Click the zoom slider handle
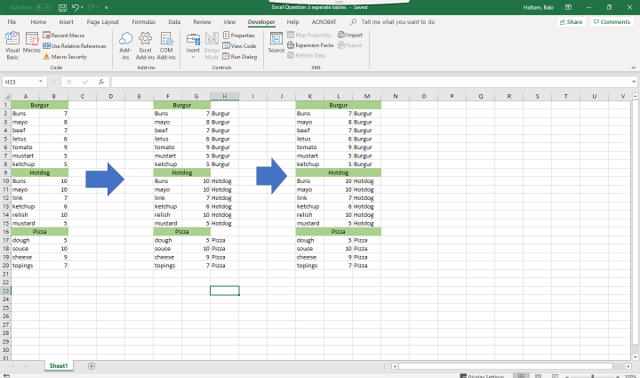 [593, 376]
